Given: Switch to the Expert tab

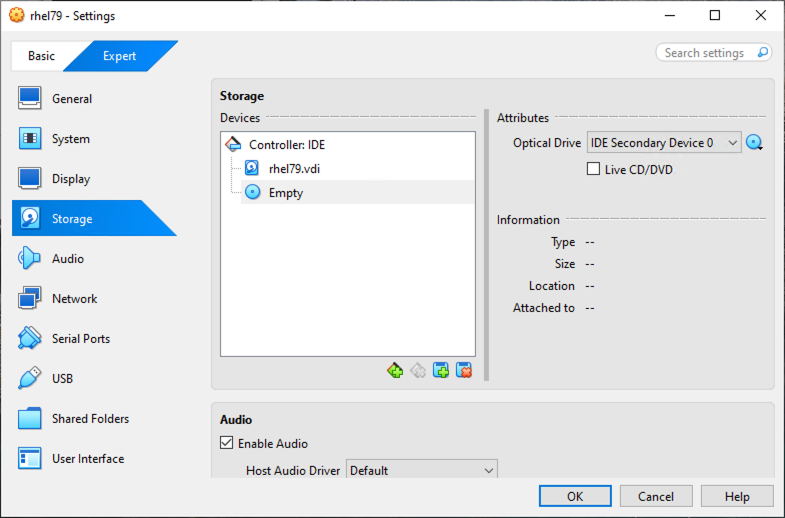Looking at the screenshot, I should coord(120,56).
